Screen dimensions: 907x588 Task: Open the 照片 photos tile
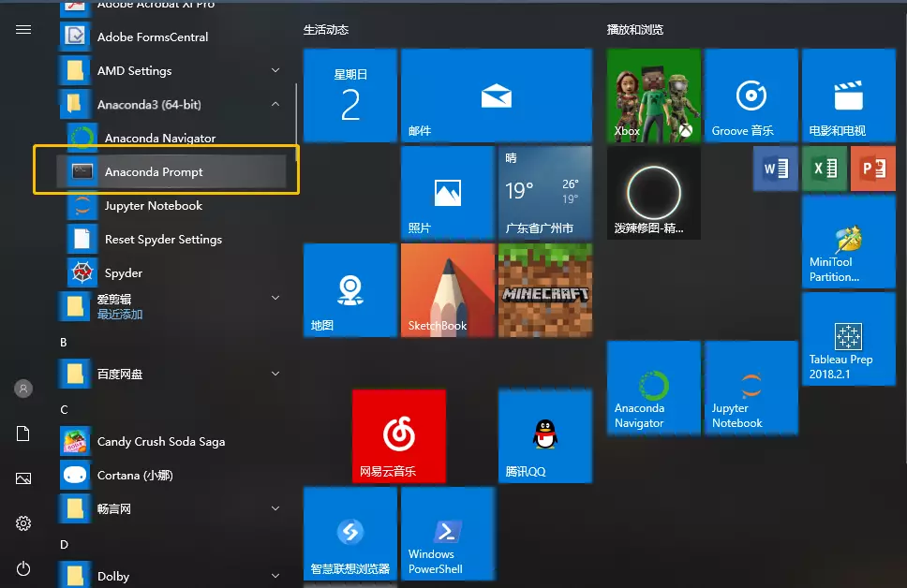448,193
